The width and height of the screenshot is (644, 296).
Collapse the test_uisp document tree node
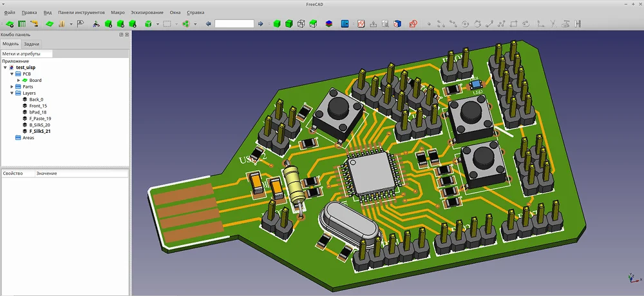5,67
